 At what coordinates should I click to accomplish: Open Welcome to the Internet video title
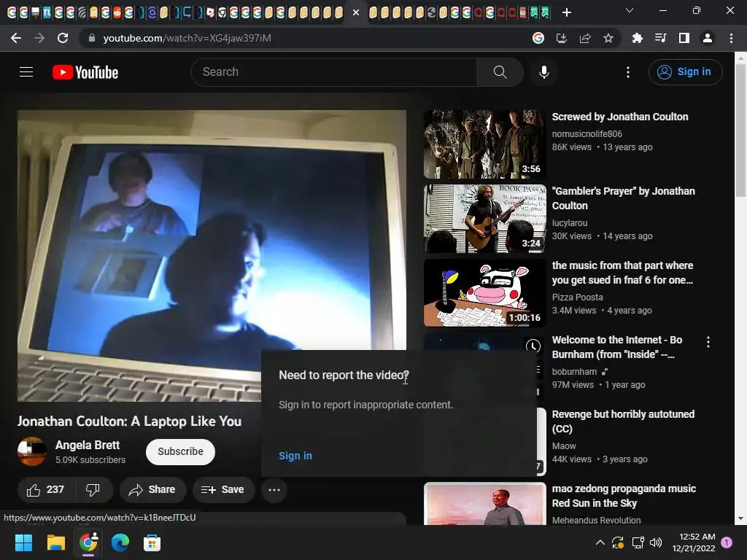pos(617,347)
